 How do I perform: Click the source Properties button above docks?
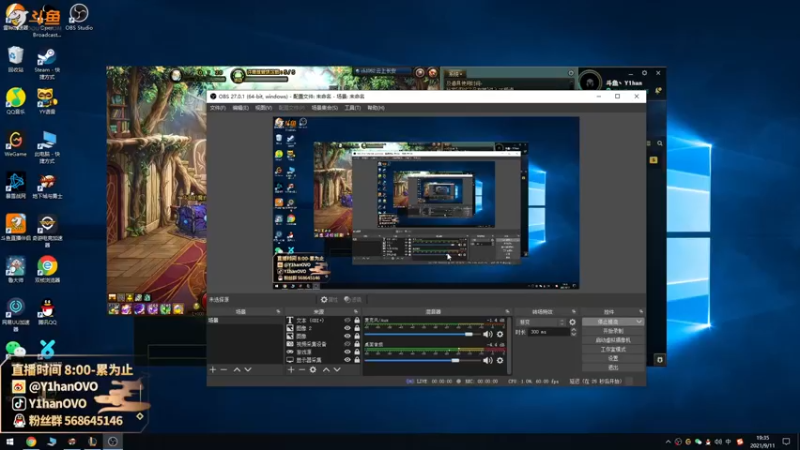[x=329, y=299]
